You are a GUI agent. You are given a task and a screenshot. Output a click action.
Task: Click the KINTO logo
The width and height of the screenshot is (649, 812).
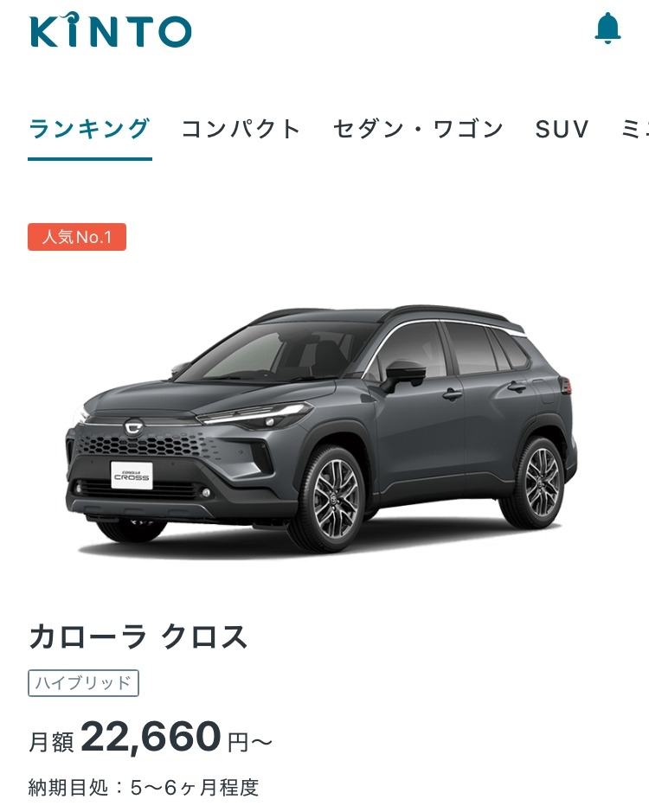(111, 30)
